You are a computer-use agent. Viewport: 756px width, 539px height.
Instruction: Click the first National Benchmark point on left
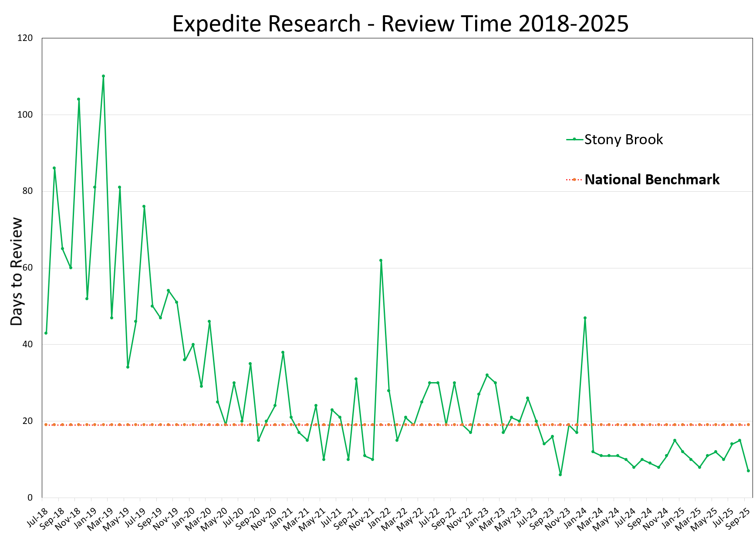(46, 424)
